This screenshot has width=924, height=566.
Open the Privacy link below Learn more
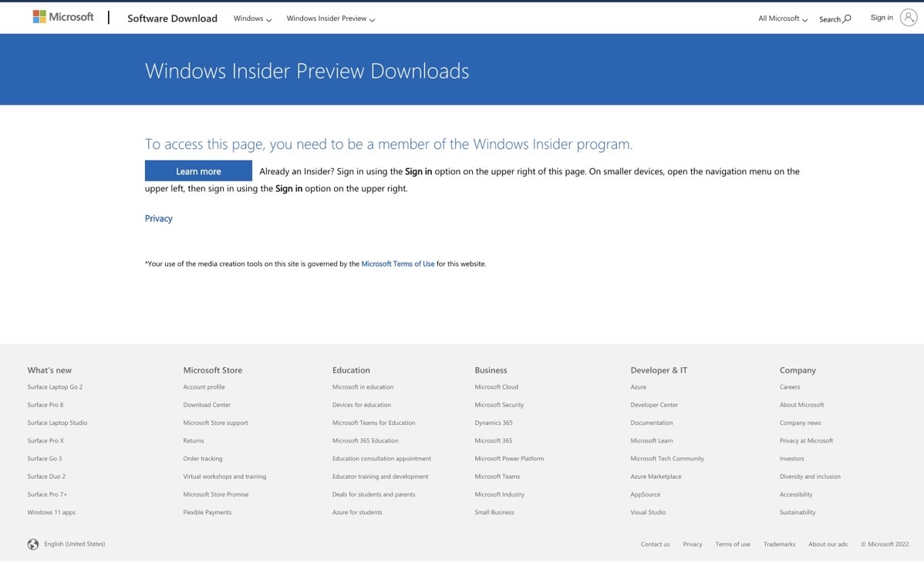(x=159, y=218)
